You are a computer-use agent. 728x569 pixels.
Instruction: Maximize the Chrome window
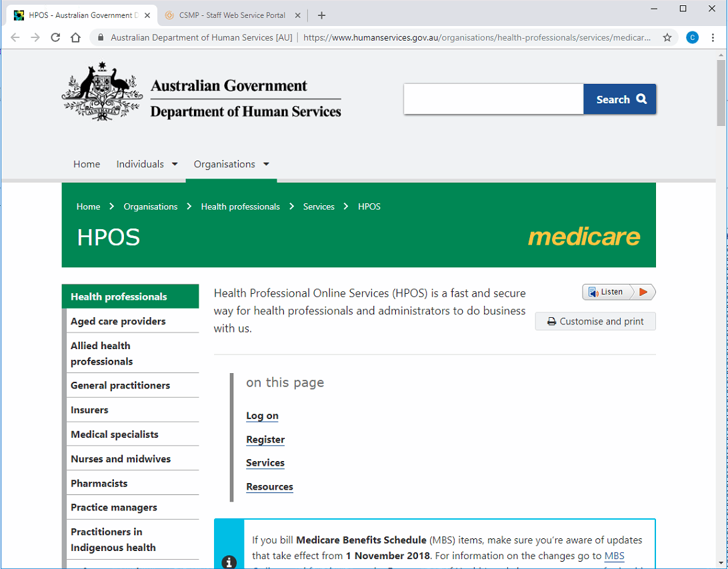[683, 9]
